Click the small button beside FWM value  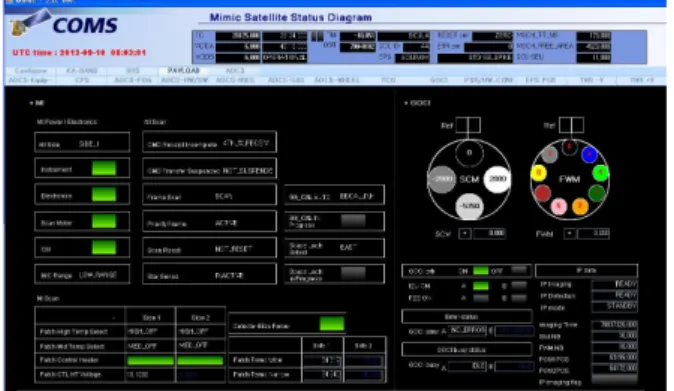point(570,233)
